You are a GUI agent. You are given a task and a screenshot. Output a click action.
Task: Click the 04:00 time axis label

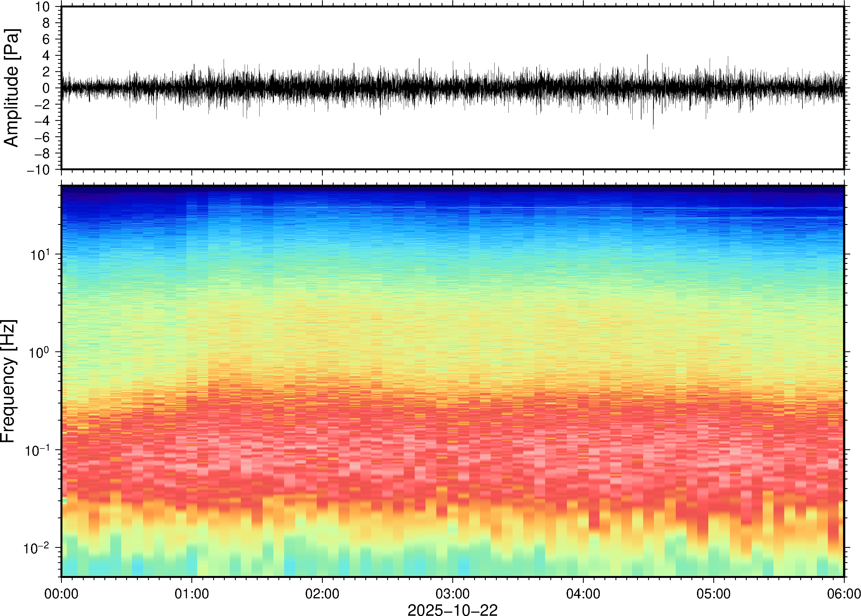tap(583, 594)
